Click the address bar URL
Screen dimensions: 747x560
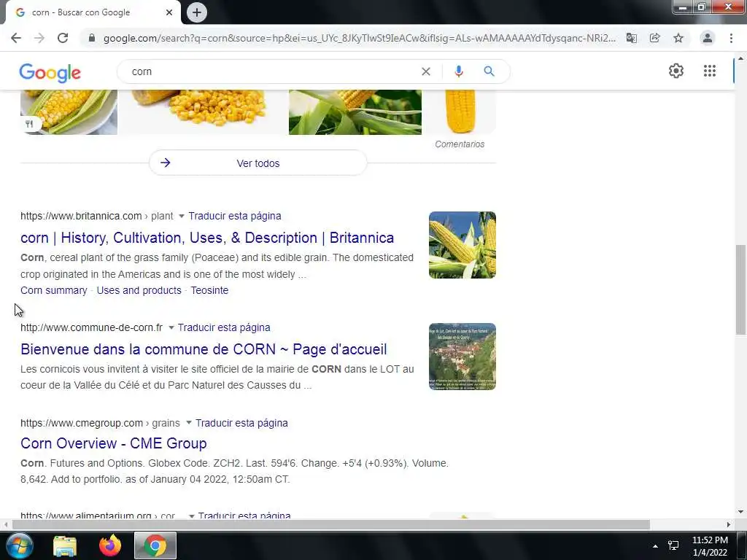pyautogui.click(x=360, y=38)
